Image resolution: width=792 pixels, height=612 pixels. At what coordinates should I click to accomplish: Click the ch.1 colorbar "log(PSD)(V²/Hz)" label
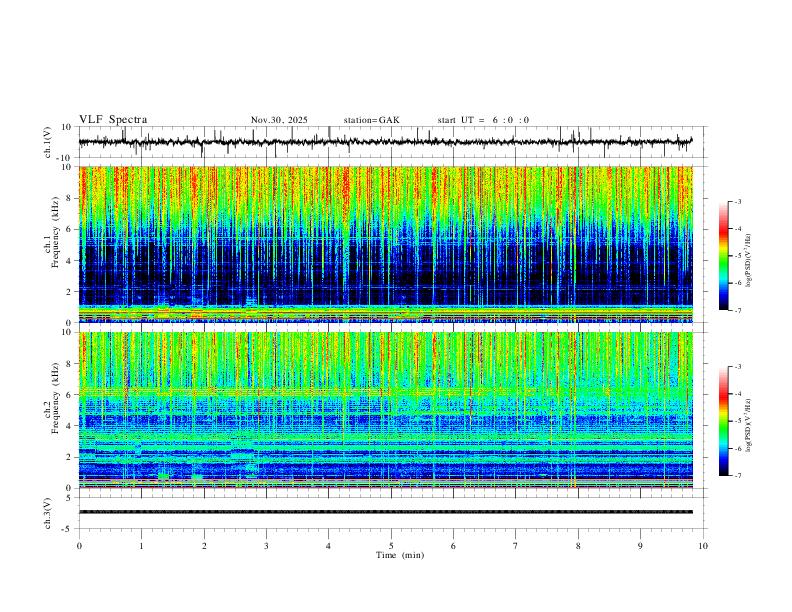(x=749, y=261)
